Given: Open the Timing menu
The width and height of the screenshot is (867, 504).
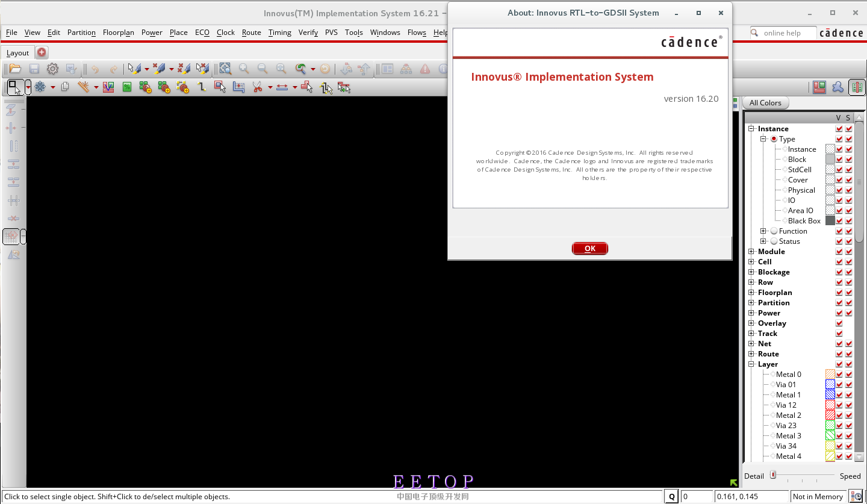Looking at the screenshot, I should pyautogui.click(x=280, y=33).
